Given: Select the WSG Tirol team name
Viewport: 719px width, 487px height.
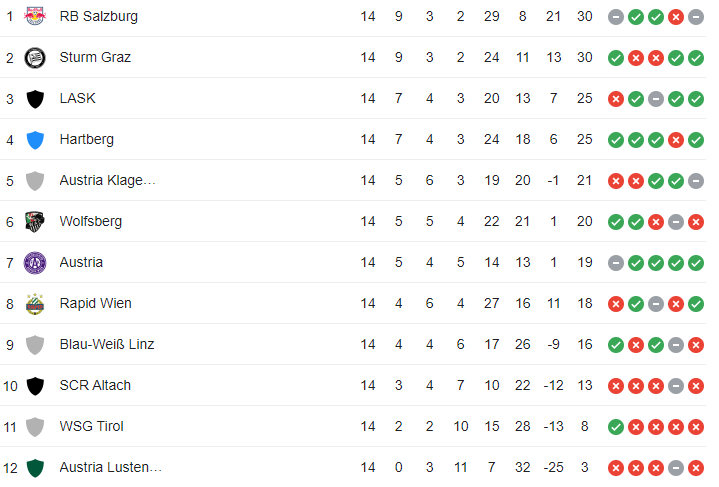Looking at the screenshot, I should point(92,426).
